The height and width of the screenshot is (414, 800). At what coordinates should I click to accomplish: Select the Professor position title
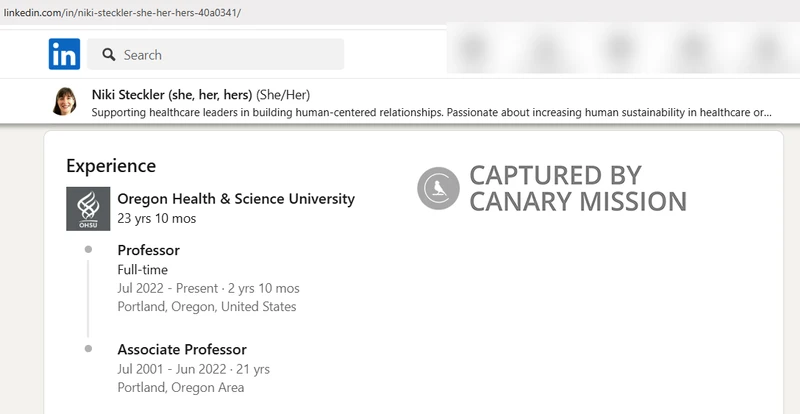(148, 250)
